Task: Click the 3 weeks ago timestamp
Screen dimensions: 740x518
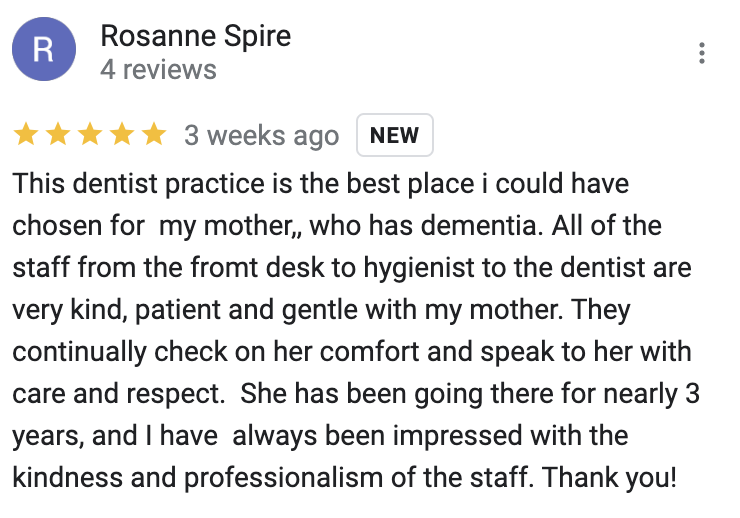Action: point(261,136)
